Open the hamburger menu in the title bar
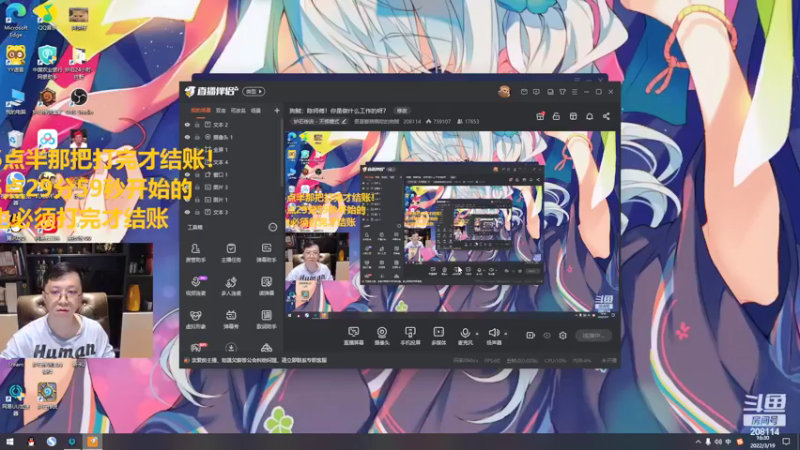This screenshot has height=450, width=800. click(x=574, y=92)
